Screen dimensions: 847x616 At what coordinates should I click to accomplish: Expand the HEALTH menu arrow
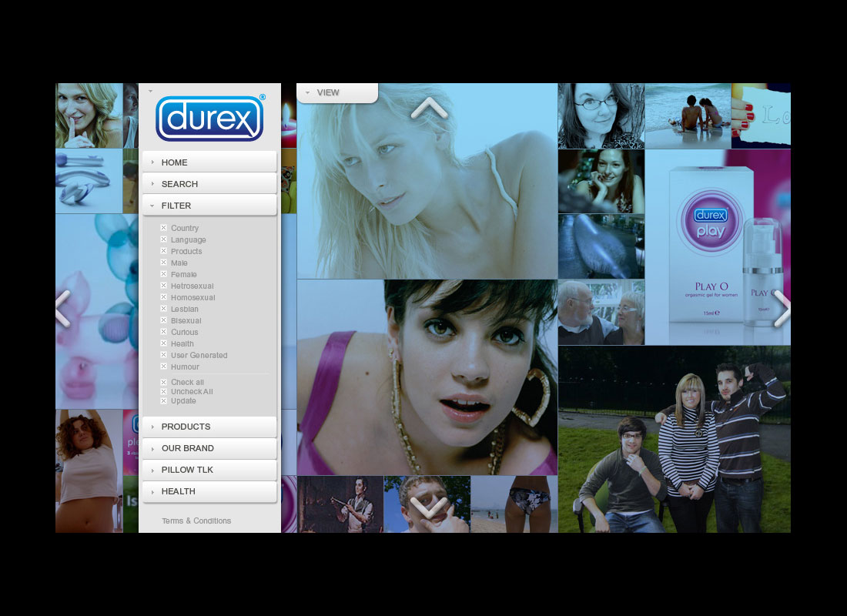(153, 491)
